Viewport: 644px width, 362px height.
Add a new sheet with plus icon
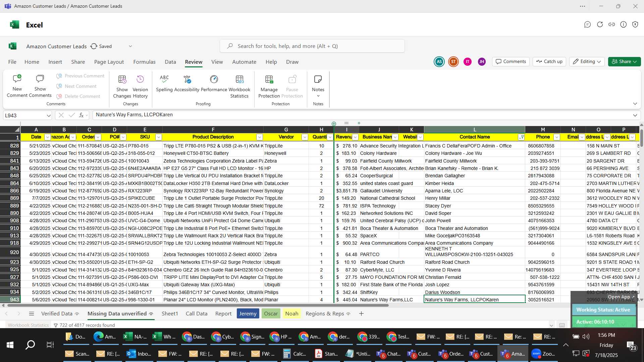click(361, 314)
